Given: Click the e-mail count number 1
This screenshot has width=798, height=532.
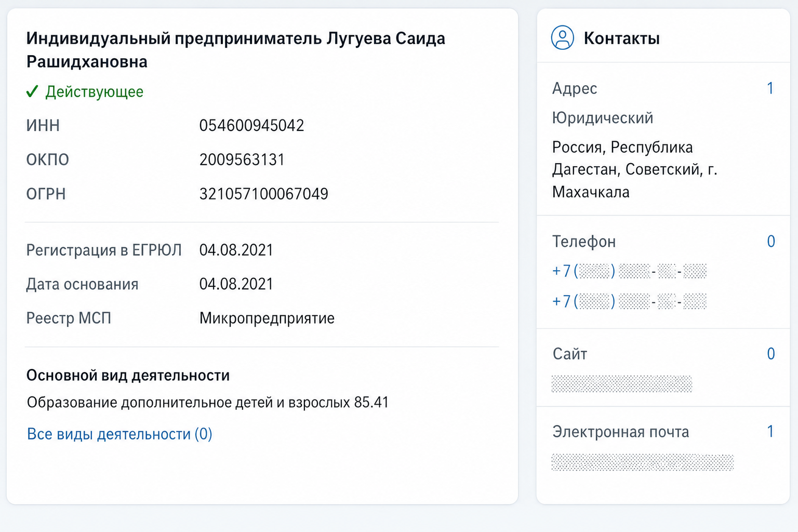Looking at the screenshot, I should pos(770,431).
